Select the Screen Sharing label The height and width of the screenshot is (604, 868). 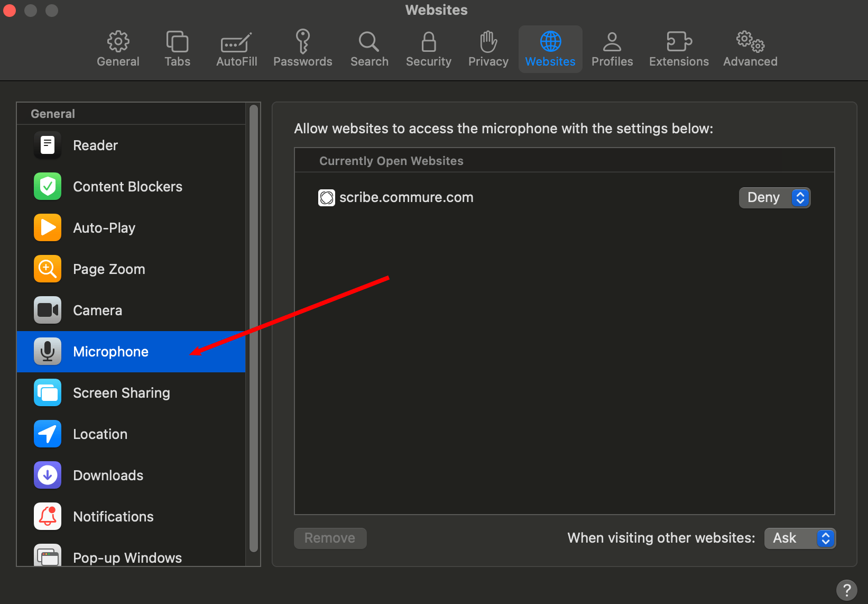click(x=122, y=393)
